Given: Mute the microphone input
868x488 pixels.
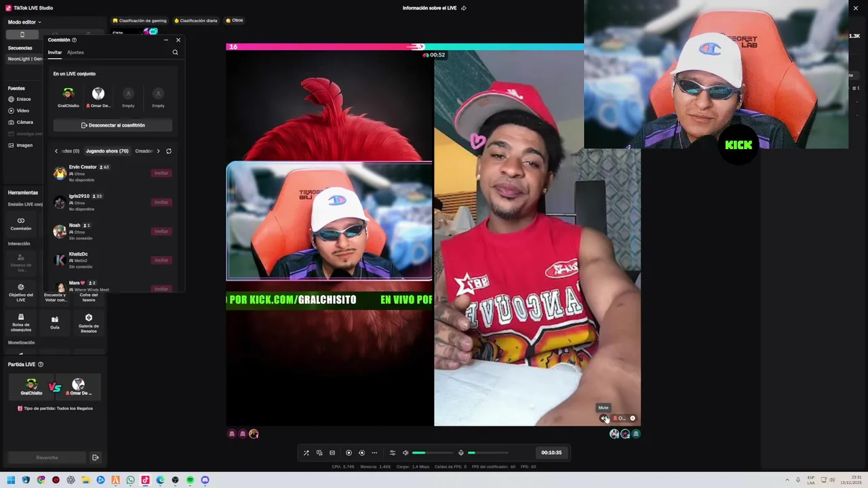Looking at the screenshot, I should point(461,453).
